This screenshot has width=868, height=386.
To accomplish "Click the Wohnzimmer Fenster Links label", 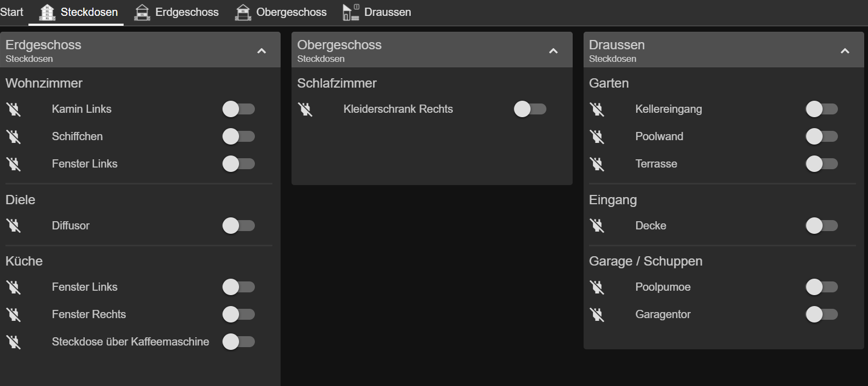I will click(x=85, y=164).
